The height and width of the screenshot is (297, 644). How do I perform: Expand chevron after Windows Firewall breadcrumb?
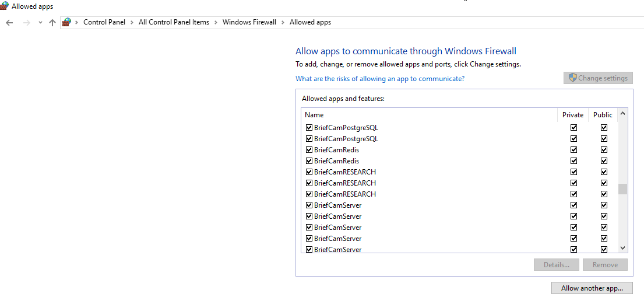283,23
